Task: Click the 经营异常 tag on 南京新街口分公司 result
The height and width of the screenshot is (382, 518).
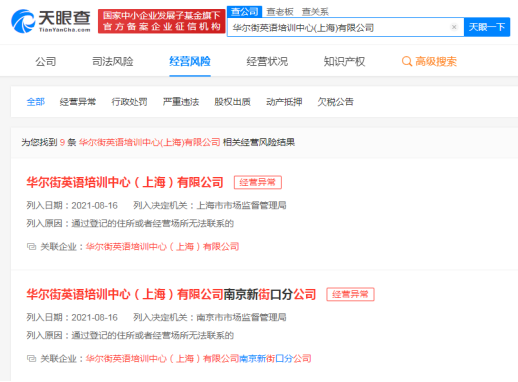Action: click(x=350, y=294)
